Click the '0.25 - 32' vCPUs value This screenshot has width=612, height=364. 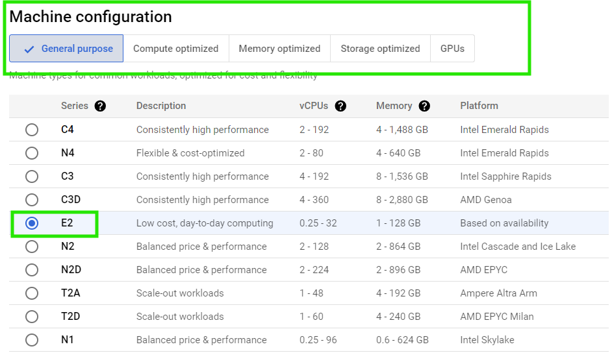click(318, 223)
